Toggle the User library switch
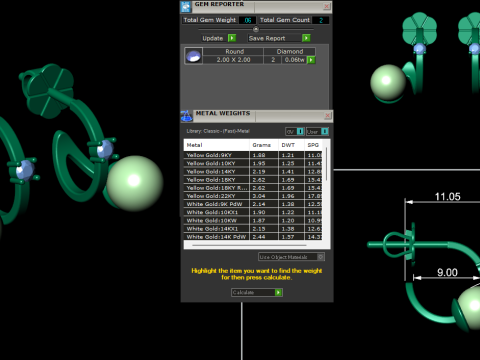The image size is (480, 360). (324, 131)
